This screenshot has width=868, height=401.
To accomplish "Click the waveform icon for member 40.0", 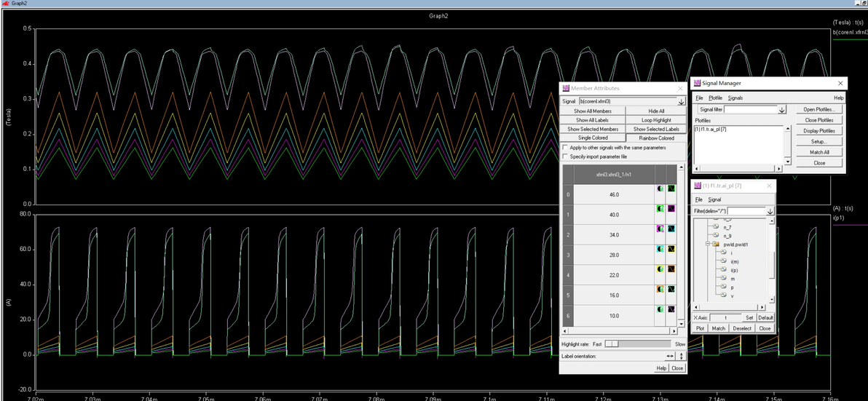I will tap(671, 209).
